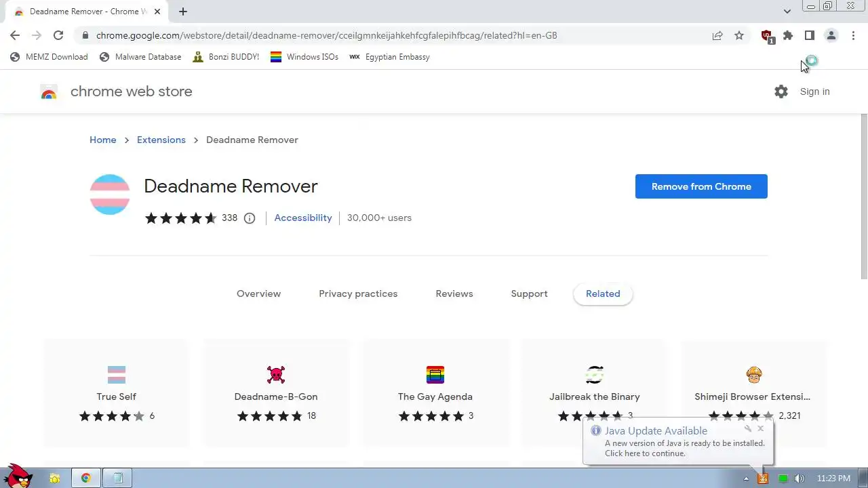Image resolution: width=868 pixels, height=488 pixels.
Task: Open the Egyptian Embassy bookmark
Action: 389,57
